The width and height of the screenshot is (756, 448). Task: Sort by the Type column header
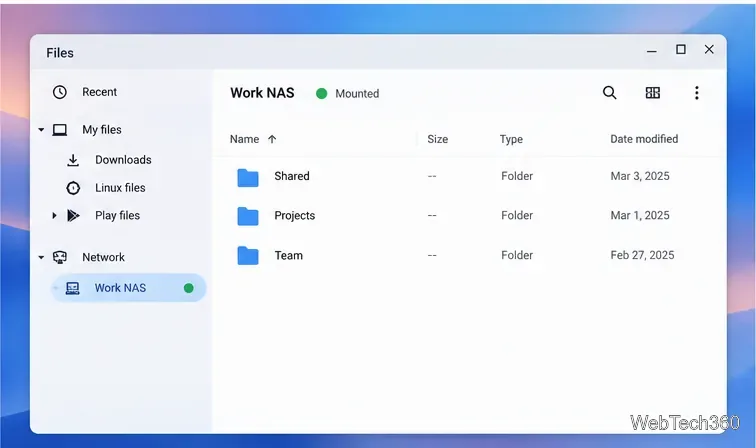(511, 139)
